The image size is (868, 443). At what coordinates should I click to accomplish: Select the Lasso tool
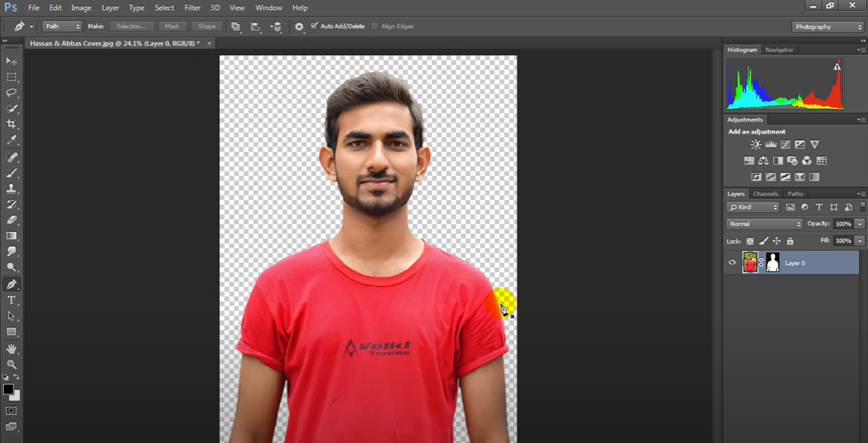click(x=12, y=92)
